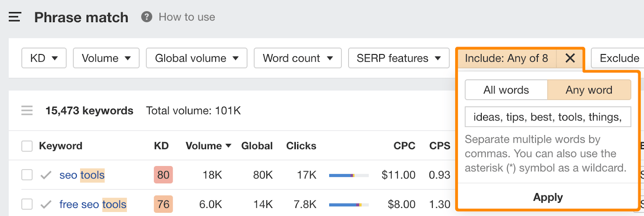The width and height of the screenshot is (644, 216).
Task: Click the checkmark icon next to seo tools
Action: pos(46,175)
